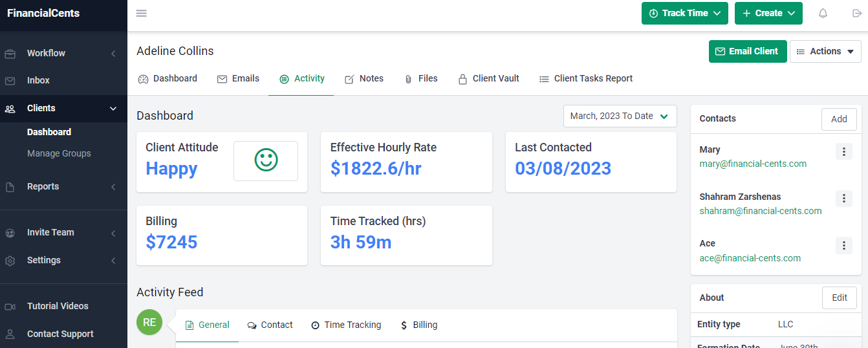
Task: Open the notifications bell
Action: pos(823,14)
